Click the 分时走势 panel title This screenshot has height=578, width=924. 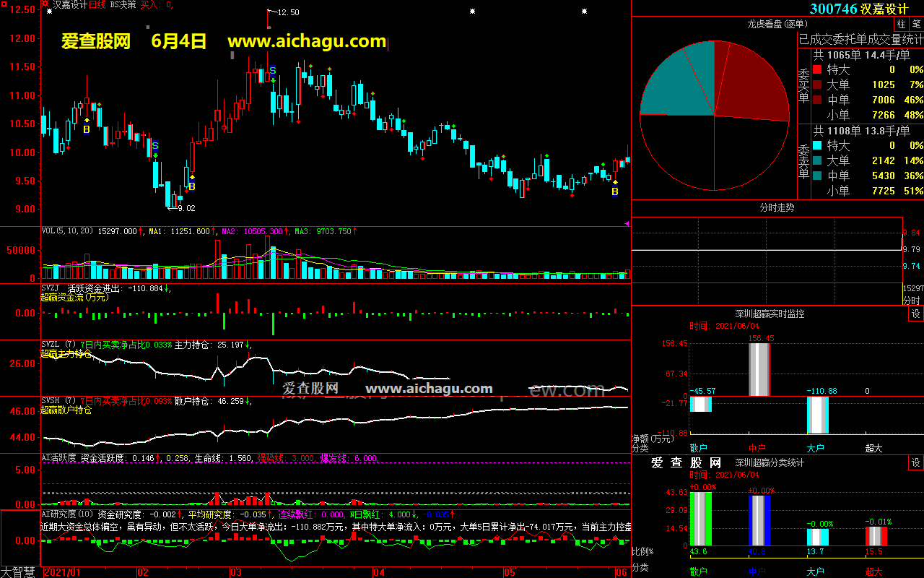coord(777,207)
